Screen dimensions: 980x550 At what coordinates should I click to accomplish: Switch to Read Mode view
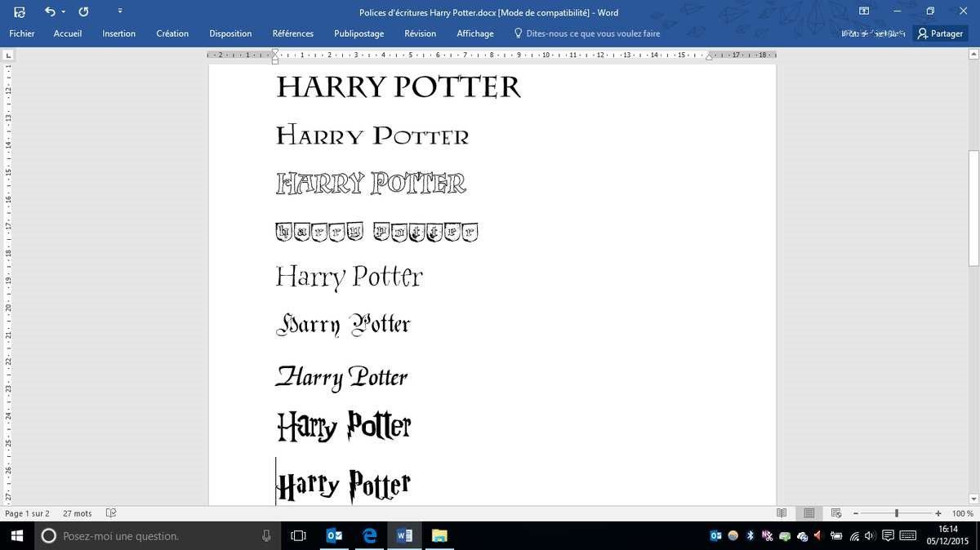tap(782, 513)
